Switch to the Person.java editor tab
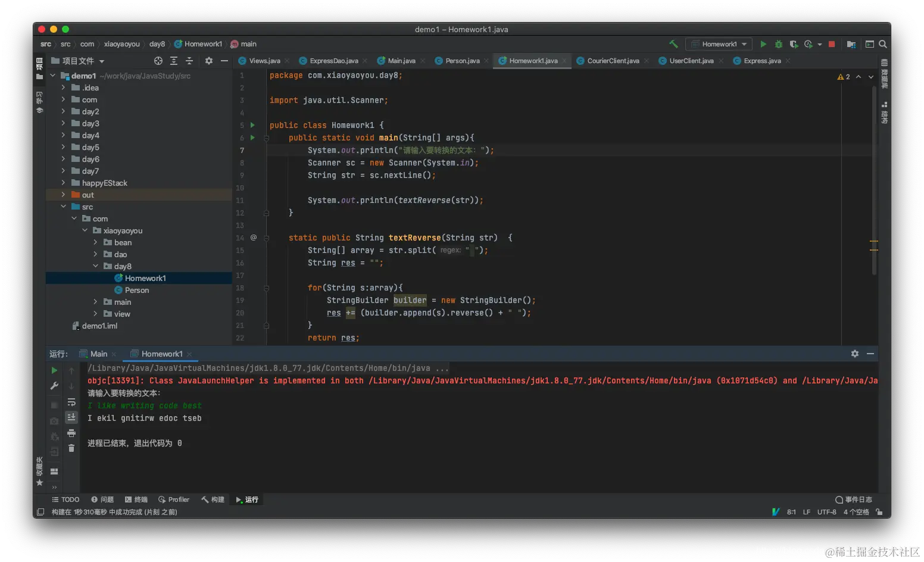Viewport: 924px width, 562px height. click(x=462, y=61)
